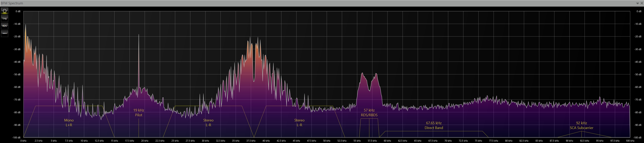Viewport: 644px width, 143px height.
Task: Click the lower sideband Stereo L-R label
Action: coord(208,123)
